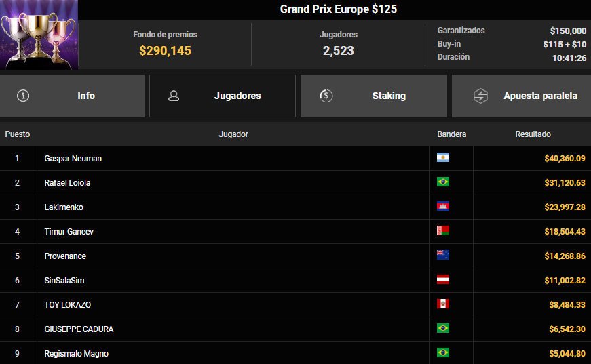This screenshot has height=364, width=591.
Task: Click player name Gaspar Neuman
Action: pos(73,158)
